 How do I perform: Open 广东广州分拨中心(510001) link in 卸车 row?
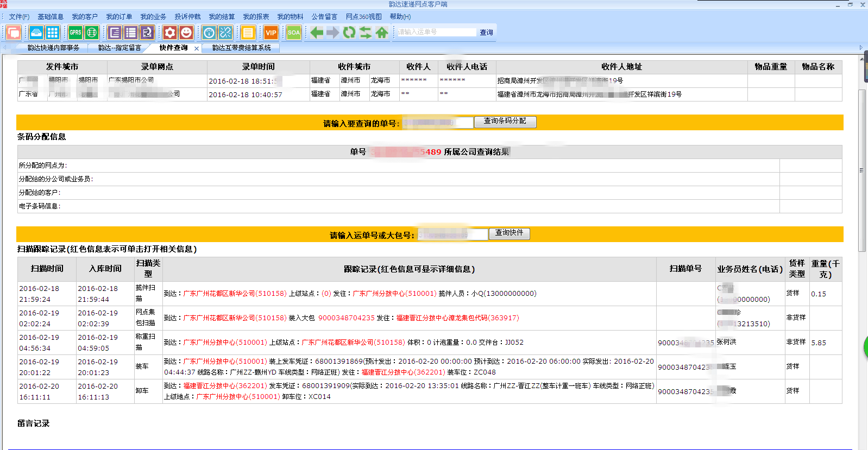pyautogui.click(x=238, y=397)
